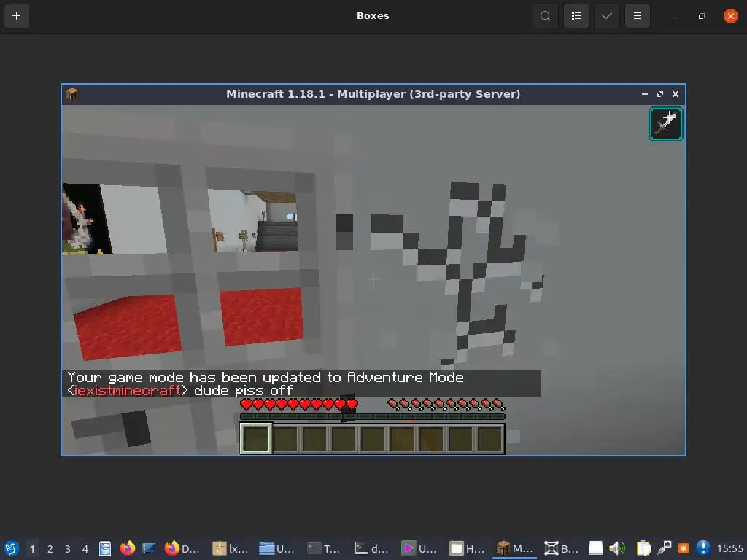Viewport: 747px width, 560px height.
Task: Switch to the H... taskbar window
Action: (467, 548)
